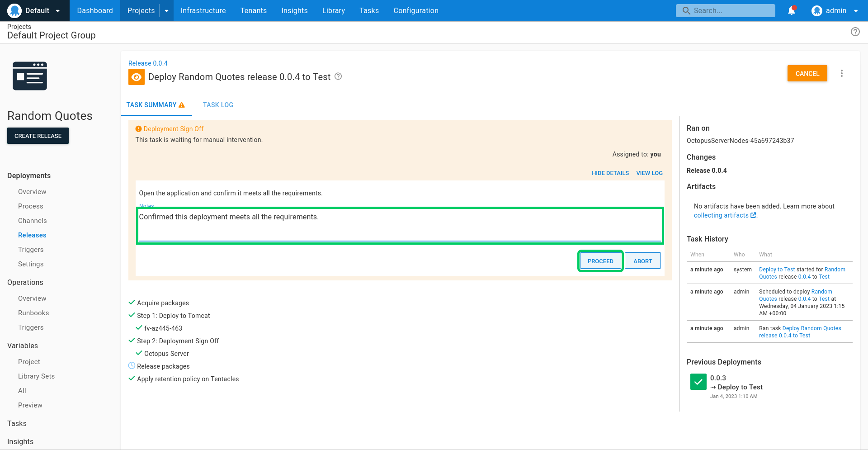Collapse details with Hide Details

(610, 173)
